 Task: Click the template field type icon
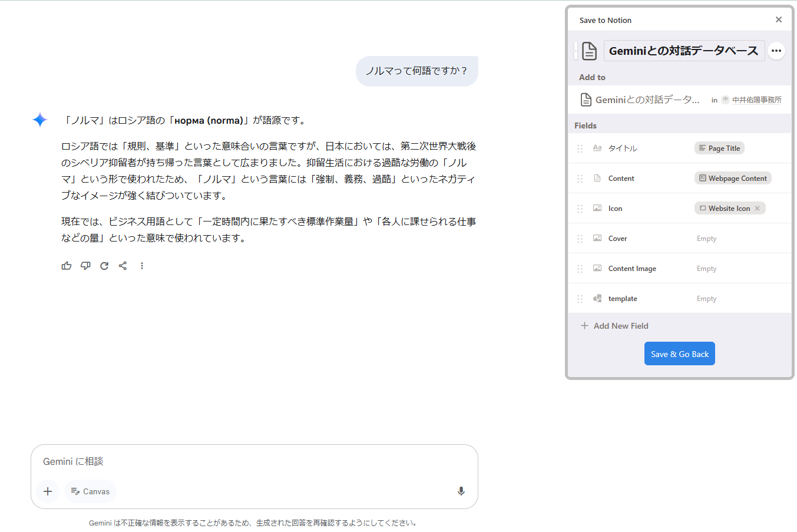click(597, 298)
